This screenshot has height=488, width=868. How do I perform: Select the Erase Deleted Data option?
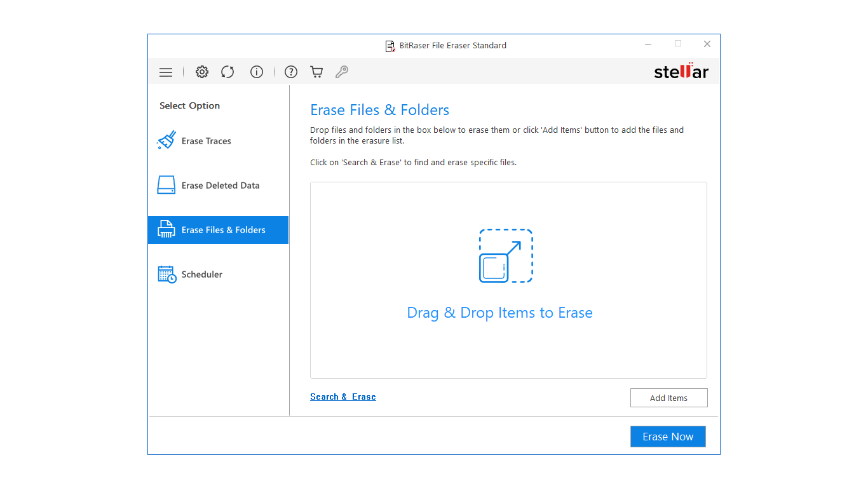[x=219, y=186]
